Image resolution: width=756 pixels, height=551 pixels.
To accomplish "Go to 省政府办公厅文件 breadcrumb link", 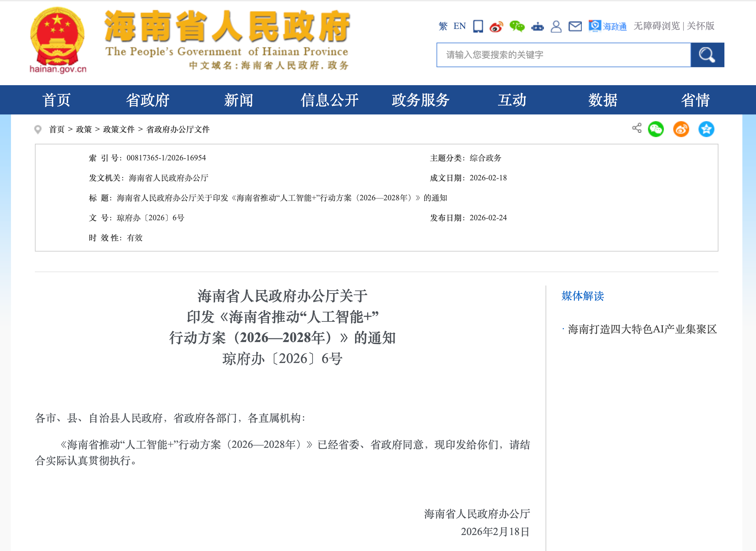I will [x=178, y=129].
